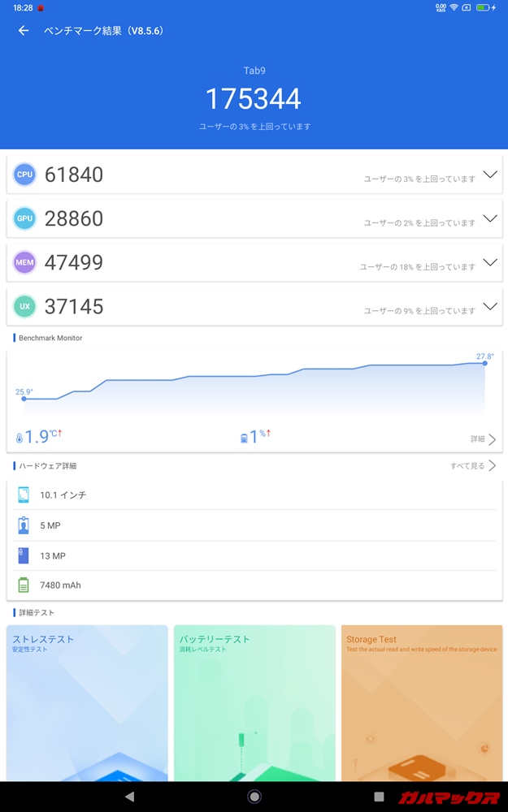Screen dimensions: 508x812
Task: Tap the MEM score badge icon
Action: tap(24, 262)
